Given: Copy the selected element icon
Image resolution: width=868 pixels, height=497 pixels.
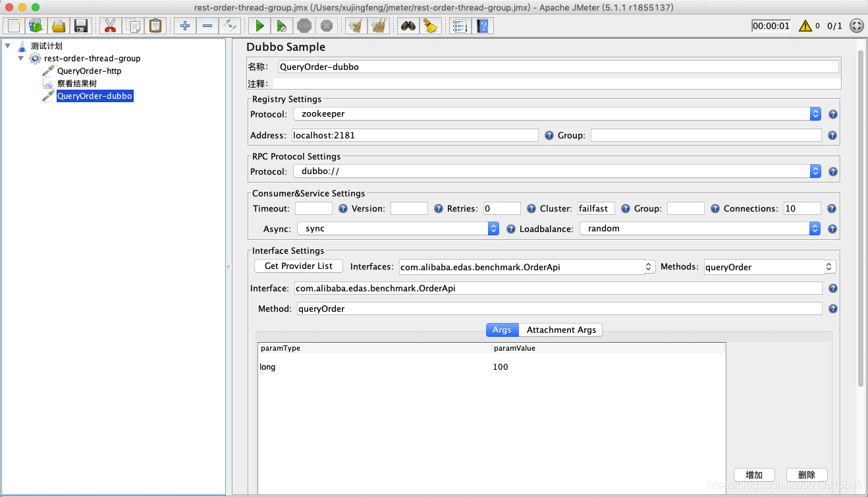Looking at the screenshot, I should (x=132, y=26).
